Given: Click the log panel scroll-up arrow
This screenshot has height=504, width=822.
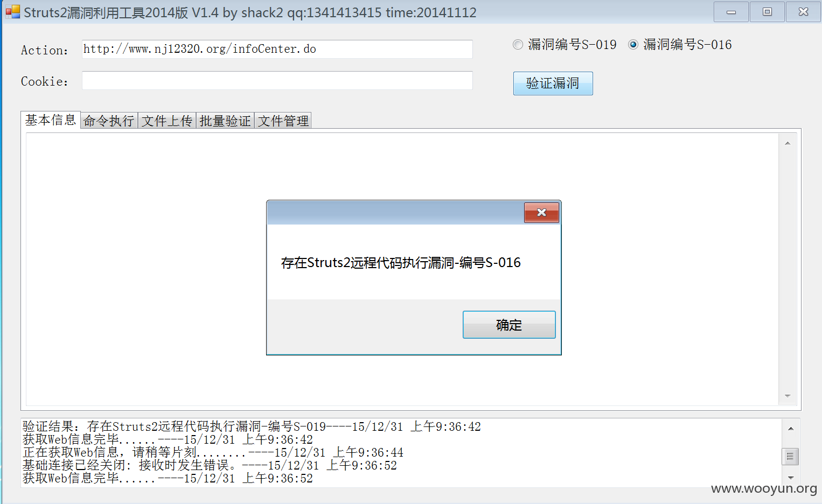Looking at the screenshot, I should pyautogui.click(x=791, y=429).
